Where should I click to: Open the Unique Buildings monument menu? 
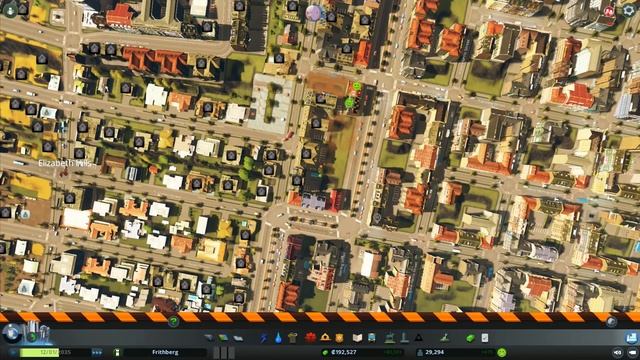(x=404, y=338)
